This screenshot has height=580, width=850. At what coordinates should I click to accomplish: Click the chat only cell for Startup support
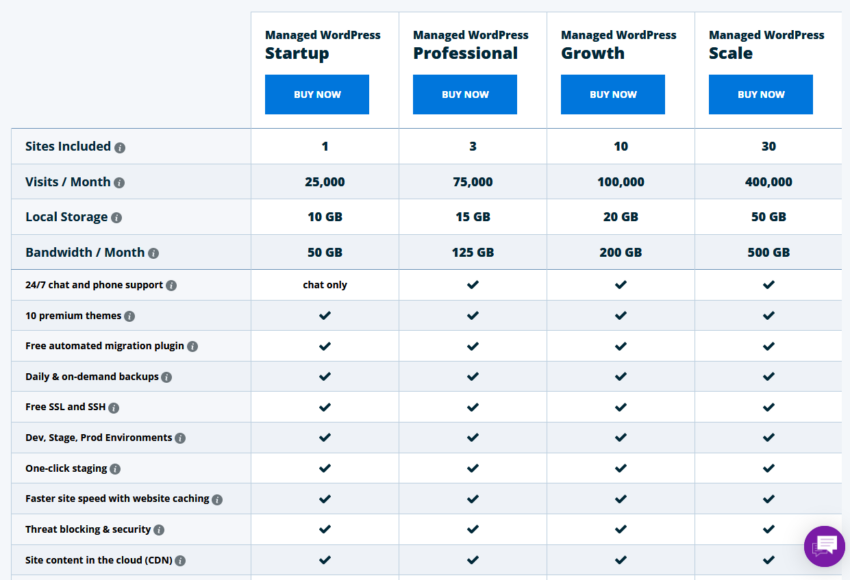[325, 285]
